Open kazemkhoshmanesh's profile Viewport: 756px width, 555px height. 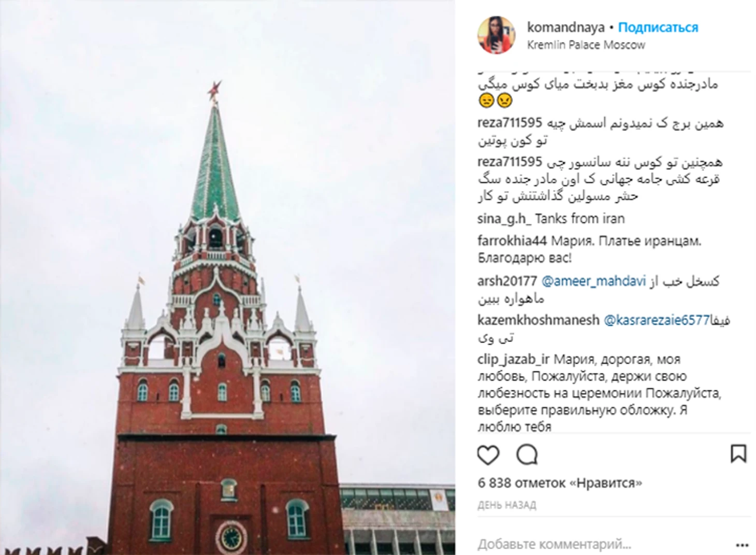pyautogui.click(x=539, y=320)
